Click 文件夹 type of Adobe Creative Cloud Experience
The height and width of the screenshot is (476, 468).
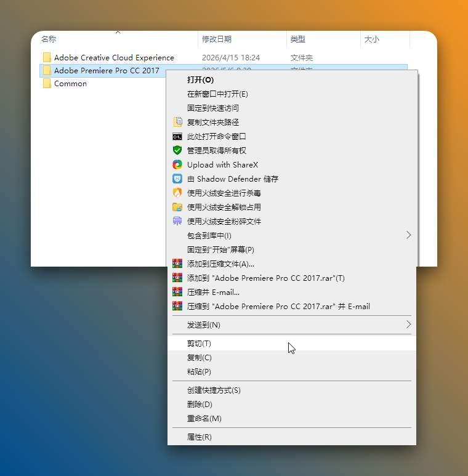pyautogui.click(x=301, y=58)
